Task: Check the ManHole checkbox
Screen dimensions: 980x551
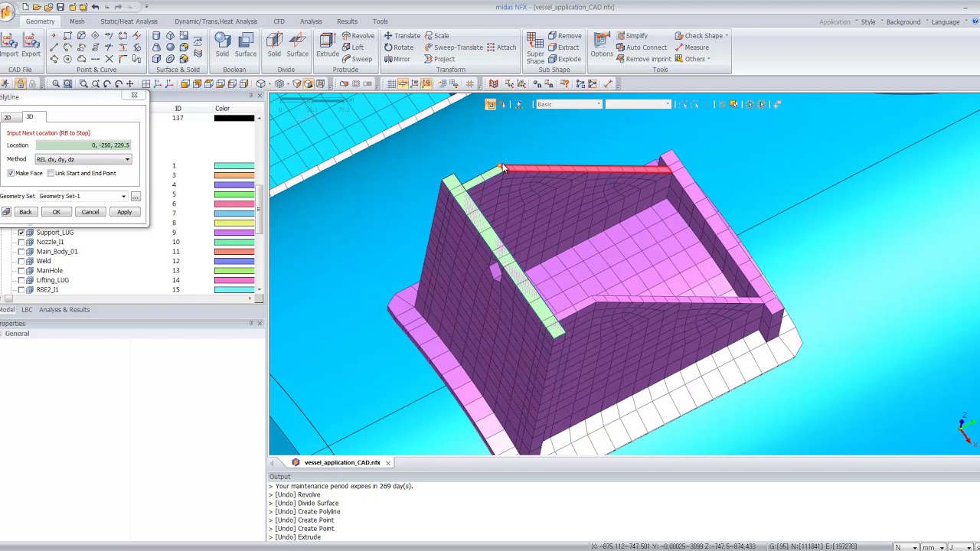Action: click(21, 271)
